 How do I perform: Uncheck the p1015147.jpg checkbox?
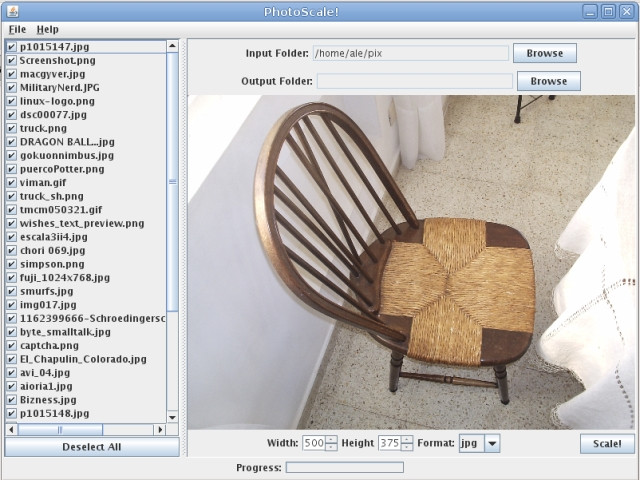click(x=11, y=47)
